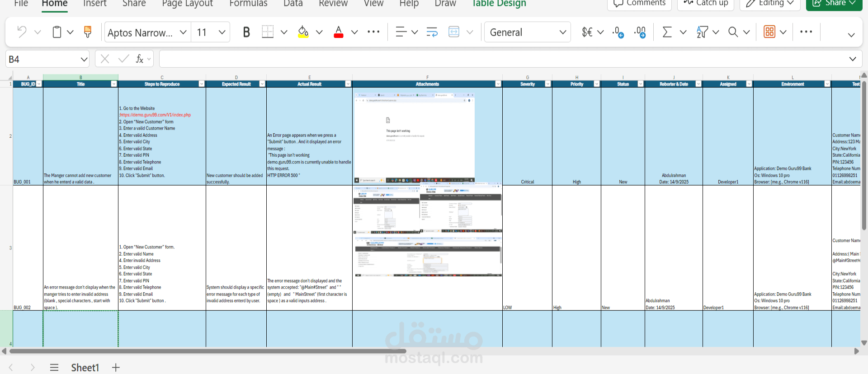The height and width of the screenshot is (374, 868).
Task: Select the Sheet1 tab
Action: [x=85, y=368]
